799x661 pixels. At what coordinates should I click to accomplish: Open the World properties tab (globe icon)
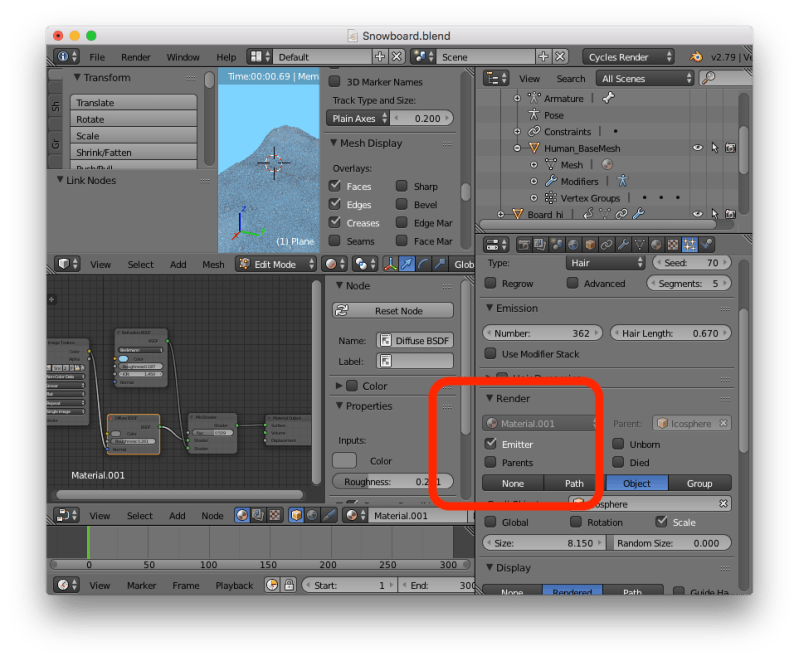(x=573, y=245)
